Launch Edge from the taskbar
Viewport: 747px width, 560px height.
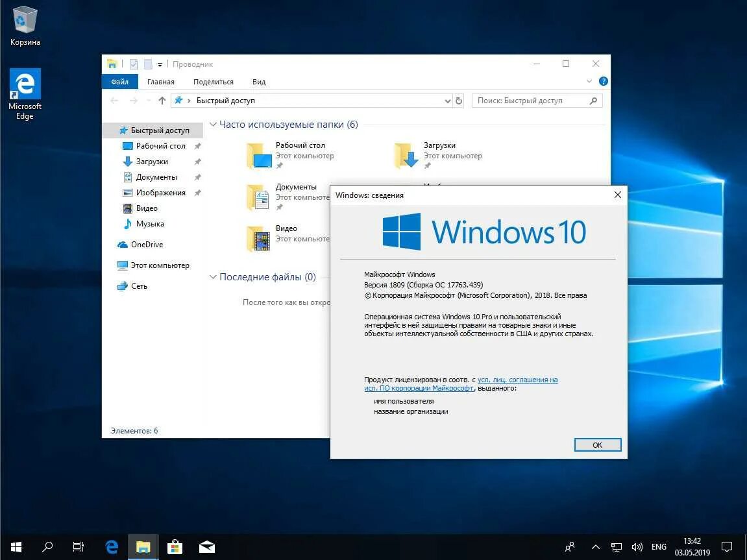[112, 546]
